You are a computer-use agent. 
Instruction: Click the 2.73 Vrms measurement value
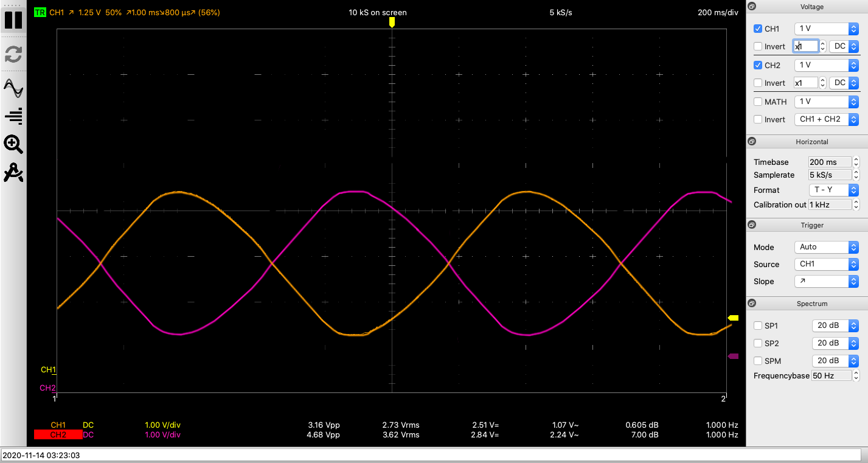coord(401,425)
